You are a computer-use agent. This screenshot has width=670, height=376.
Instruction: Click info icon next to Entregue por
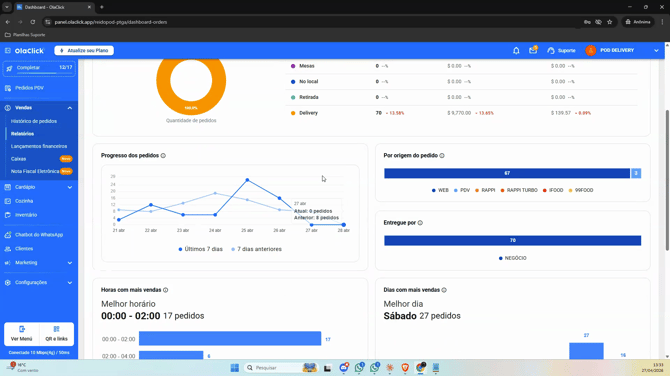point(420,223)
